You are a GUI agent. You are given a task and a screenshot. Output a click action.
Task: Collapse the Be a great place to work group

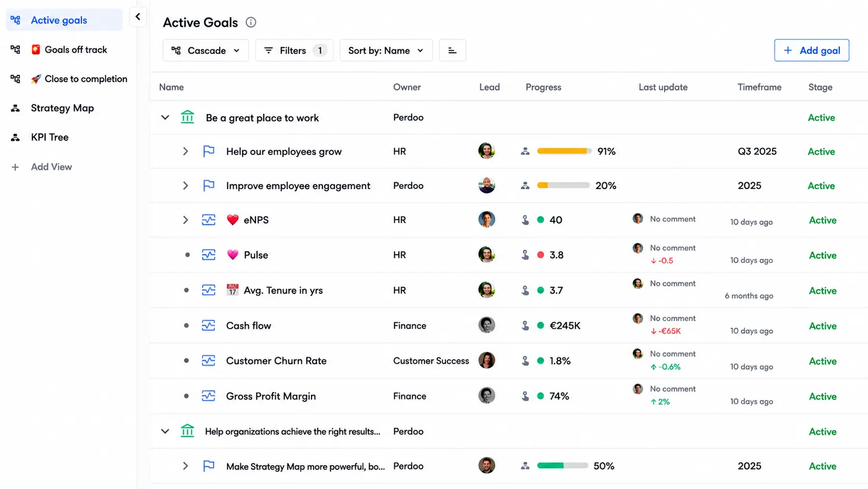165,117
